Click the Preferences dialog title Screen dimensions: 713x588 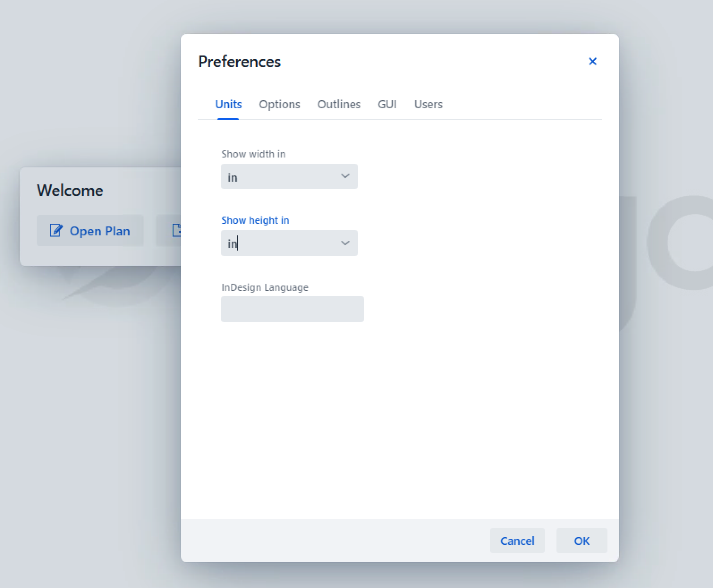[x=239, y=61]
